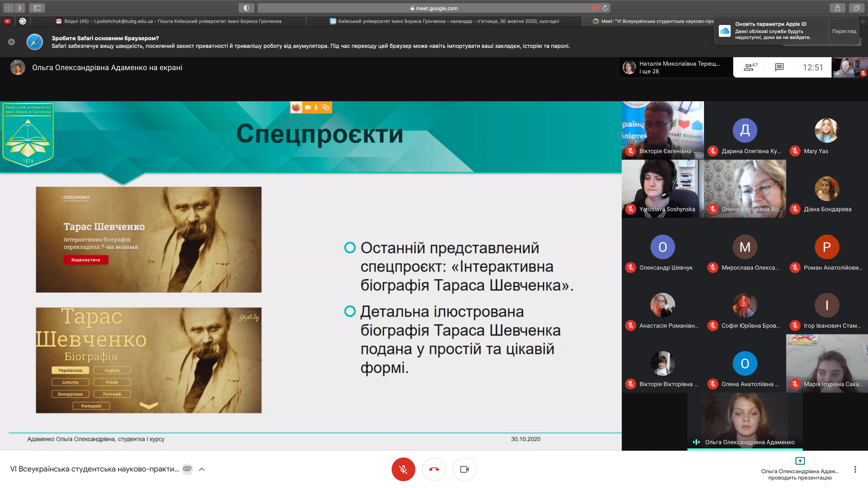The image size is (868, 488).
Task: Reload the page with the refresh icon
Action: (605, 8)
